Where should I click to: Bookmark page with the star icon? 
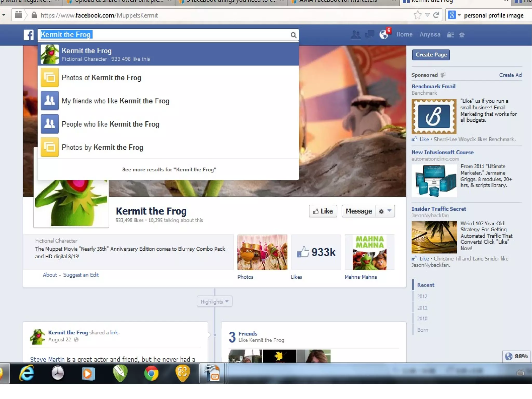tap(417, 15)
